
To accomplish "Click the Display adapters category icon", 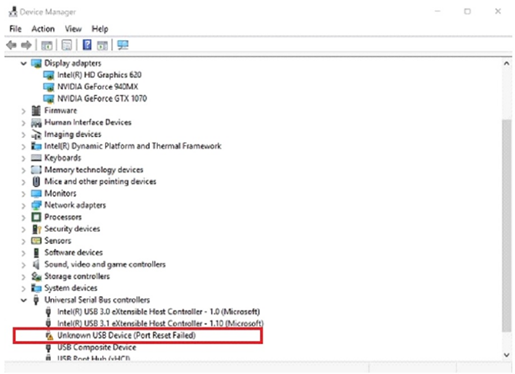I will click(36, 63).
